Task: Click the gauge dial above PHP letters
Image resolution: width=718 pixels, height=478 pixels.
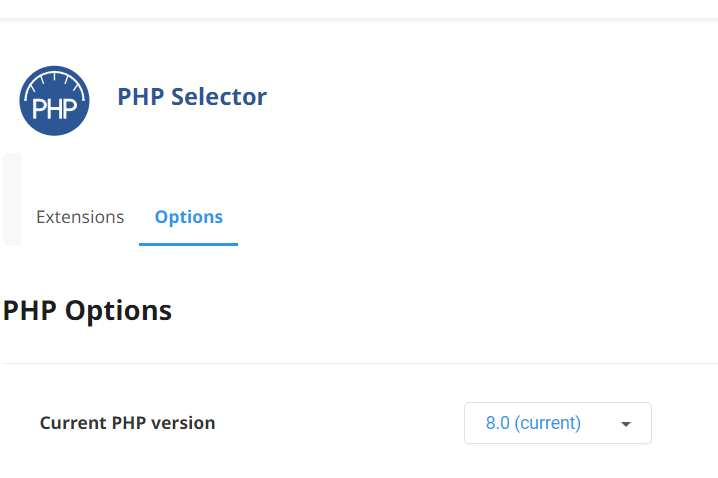Action: pyautogui.click(x=54, y=84)
